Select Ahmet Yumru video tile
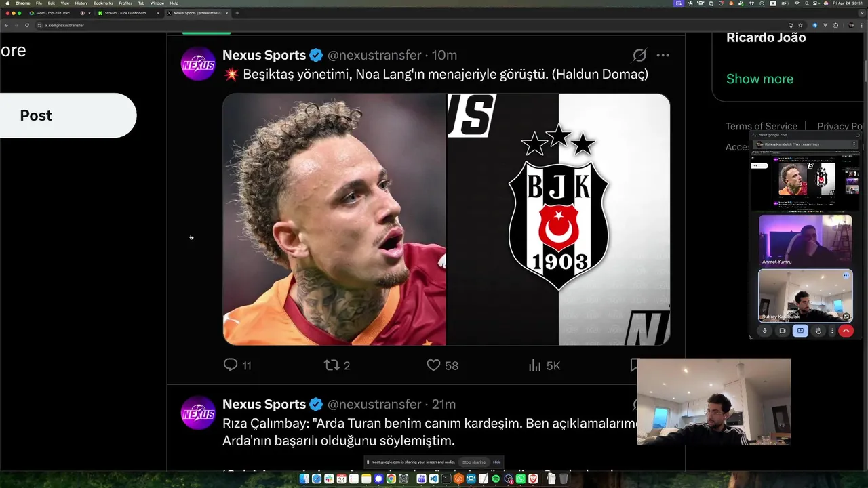868x488 pixels. pos(805,240)
